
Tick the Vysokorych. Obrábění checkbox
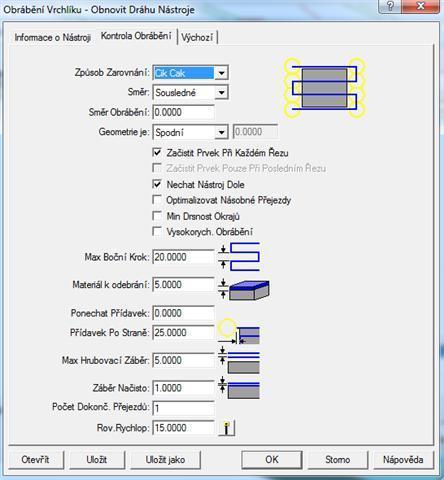157,231
